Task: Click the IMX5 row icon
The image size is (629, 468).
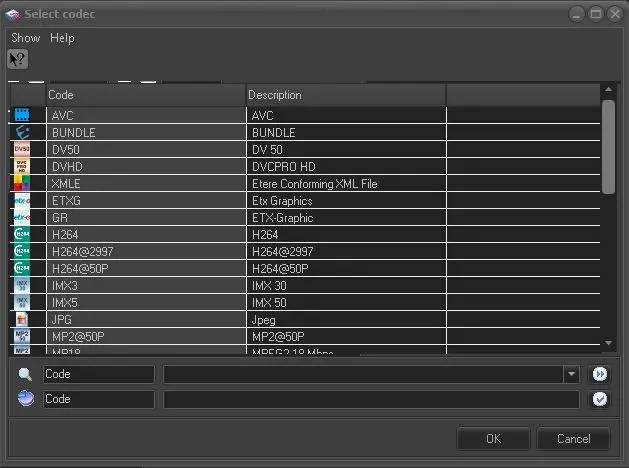Action: click(x=22, y=302)
